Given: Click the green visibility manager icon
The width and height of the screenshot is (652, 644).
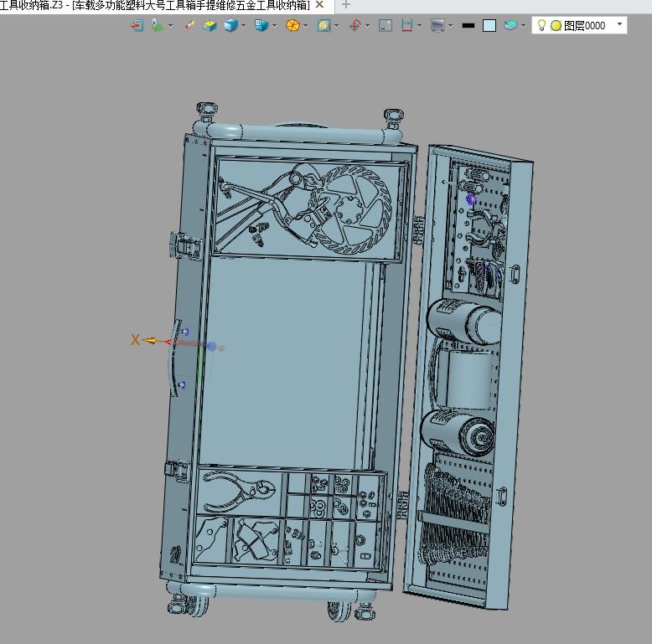Looking at the screenshot, I should [x=157, y=26].
